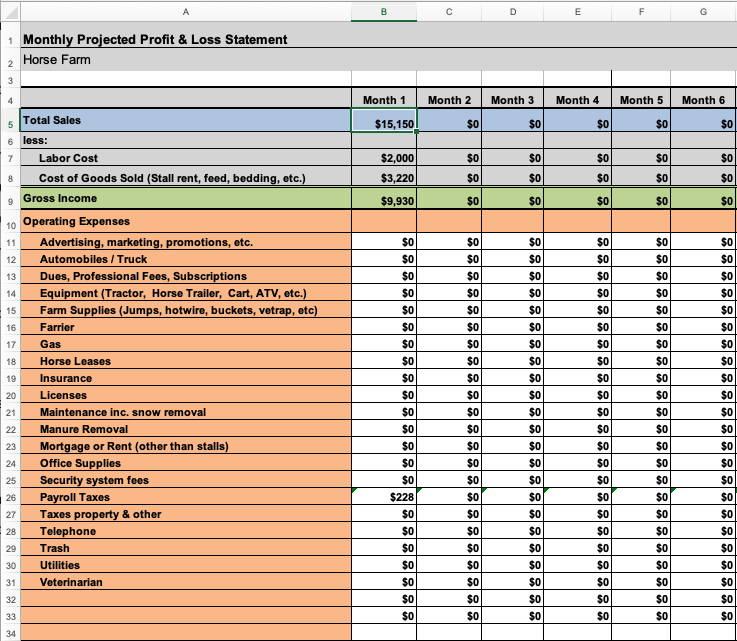Viewport: 737px width, 641px height.
Task: Click the Month 6 header cell
Action: (703, 100)
